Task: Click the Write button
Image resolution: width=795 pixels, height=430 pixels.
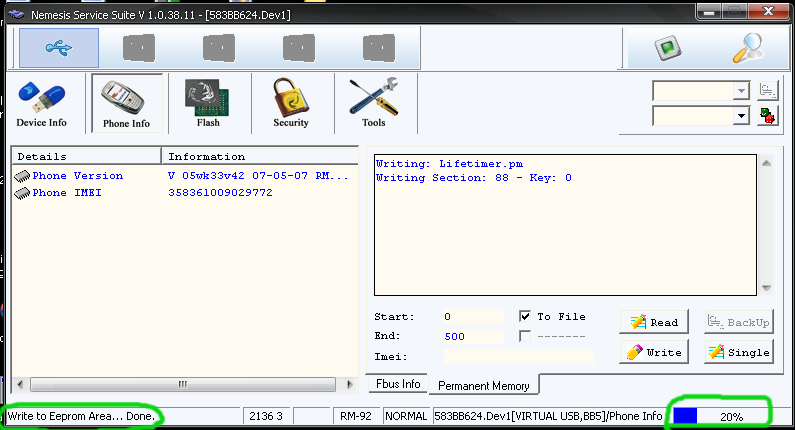Action: coord(654,352)
